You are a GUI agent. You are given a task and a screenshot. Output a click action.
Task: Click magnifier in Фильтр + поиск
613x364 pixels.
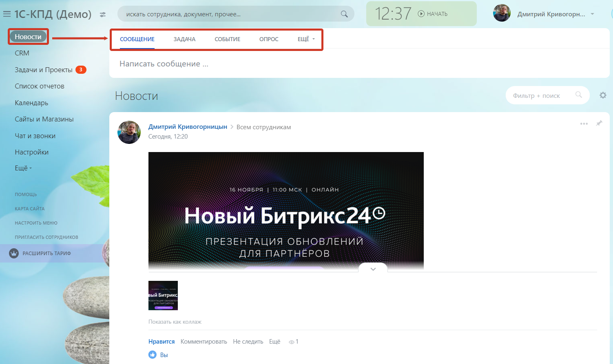pos(578,95)
